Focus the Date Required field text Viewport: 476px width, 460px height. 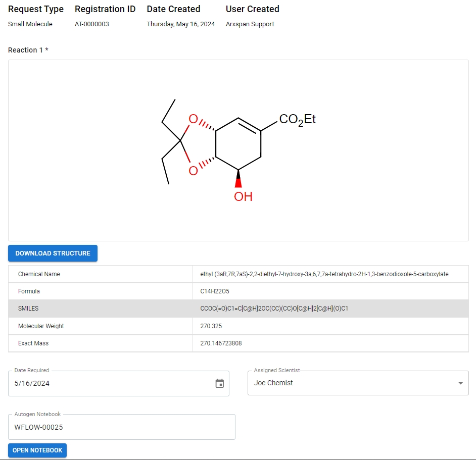(x=32, y=383)
